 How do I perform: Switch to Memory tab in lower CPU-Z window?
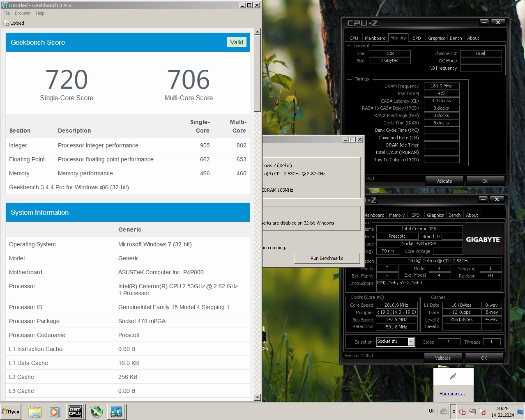(397, 215)
